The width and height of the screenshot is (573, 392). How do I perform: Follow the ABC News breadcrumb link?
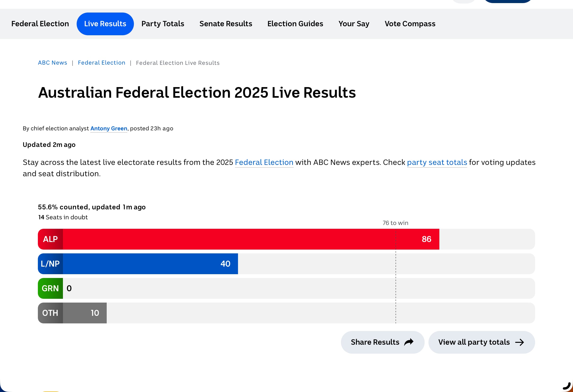coord(53,63)
